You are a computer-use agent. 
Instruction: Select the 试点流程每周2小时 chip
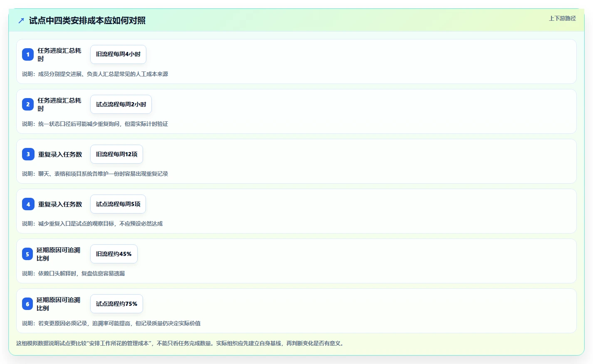point(121,104)
